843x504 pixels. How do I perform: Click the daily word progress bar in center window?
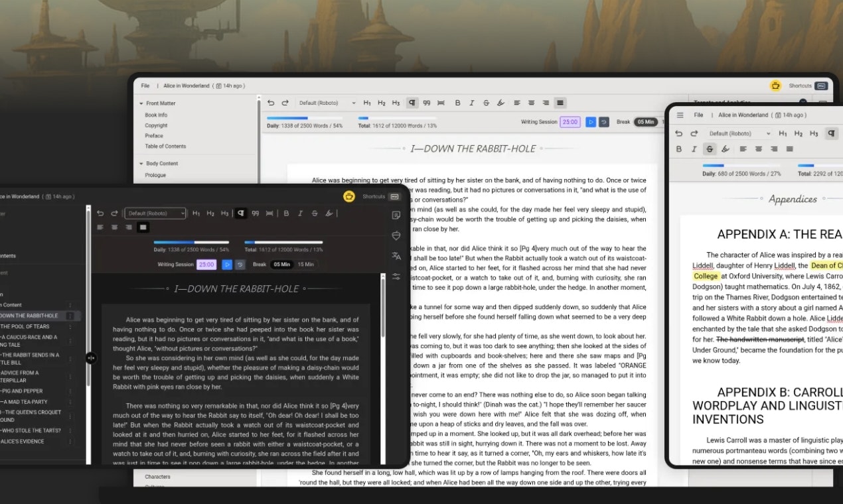305,118
